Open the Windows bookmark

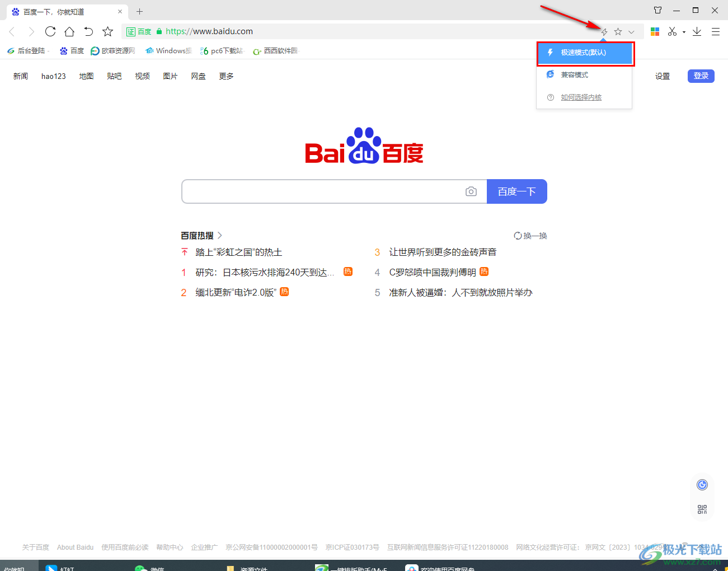click(168, 51)
